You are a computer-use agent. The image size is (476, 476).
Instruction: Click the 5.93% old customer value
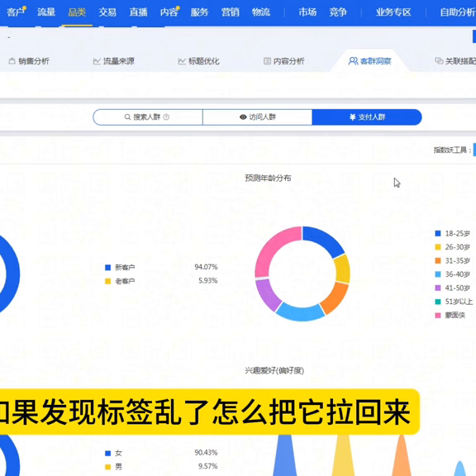pyautogui.click(x=208, y=280)
